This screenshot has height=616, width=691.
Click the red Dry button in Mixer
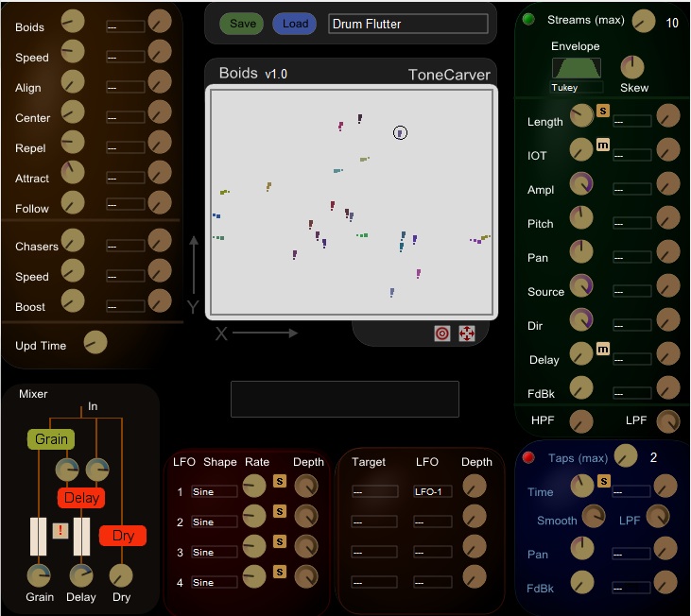point(123,536)
